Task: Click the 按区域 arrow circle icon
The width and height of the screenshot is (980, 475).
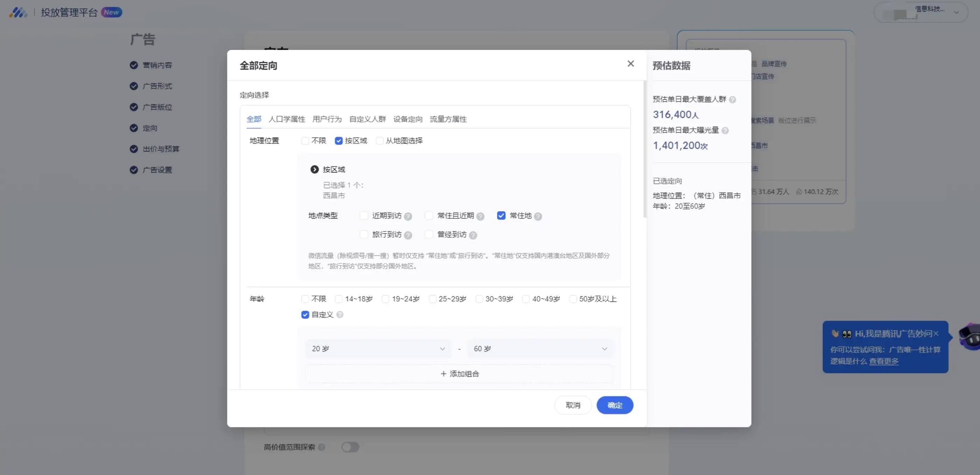Action: [x=314, y=169]
